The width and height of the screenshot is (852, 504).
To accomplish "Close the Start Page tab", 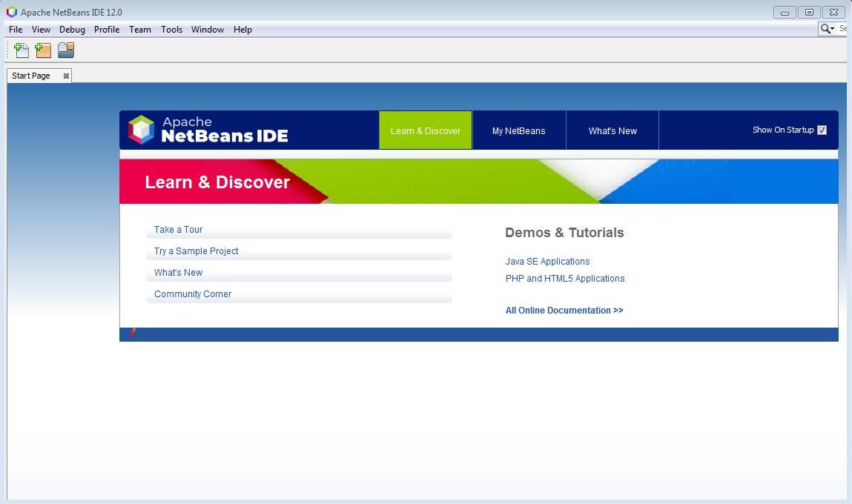I will pyautogui.click(x=66, y=76).
